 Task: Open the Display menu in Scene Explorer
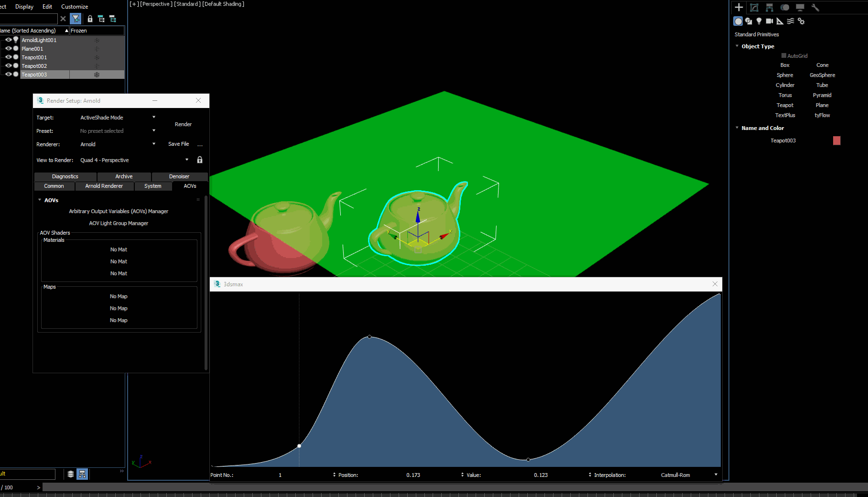click(24, 7)
